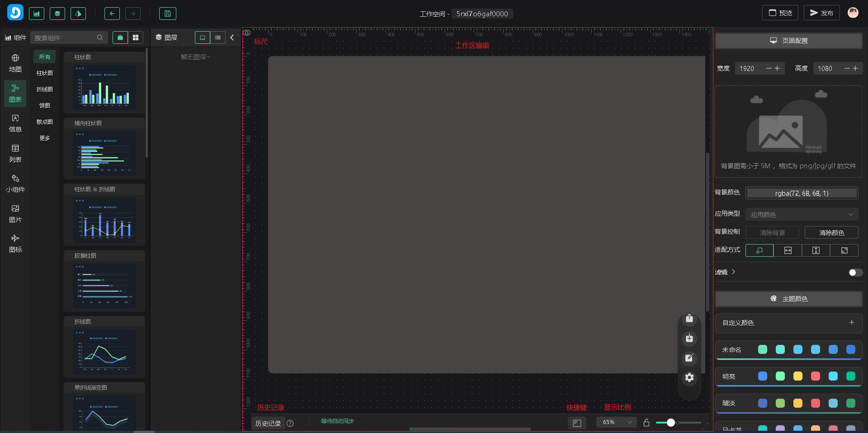868x433 pixels.
Task: Click the rgba background color swatch
Action: coord(802,193)
